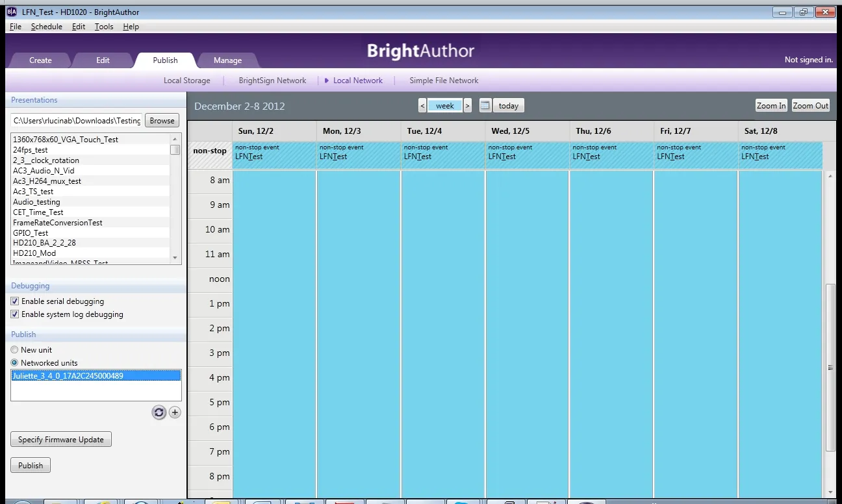
Task: Click the presentations list scrollbar thumb
Action: [175, 149]
